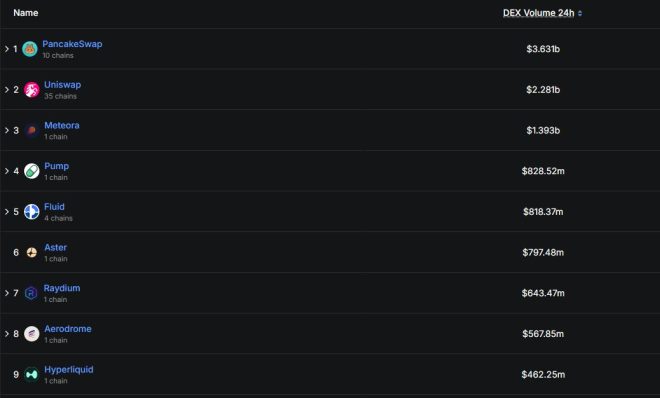Click the Raydium hexagon logo icon

31,293
